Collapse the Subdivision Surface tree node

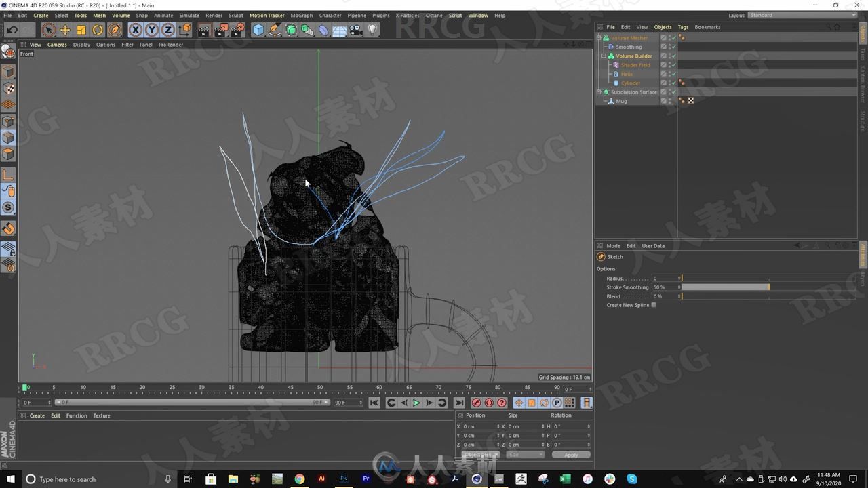click(599, 92)
